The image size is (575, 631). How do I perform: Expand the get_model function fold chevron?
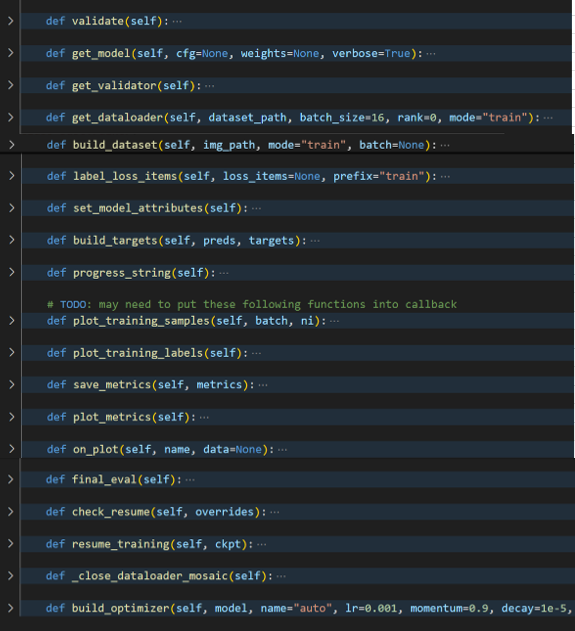[11, 53]
